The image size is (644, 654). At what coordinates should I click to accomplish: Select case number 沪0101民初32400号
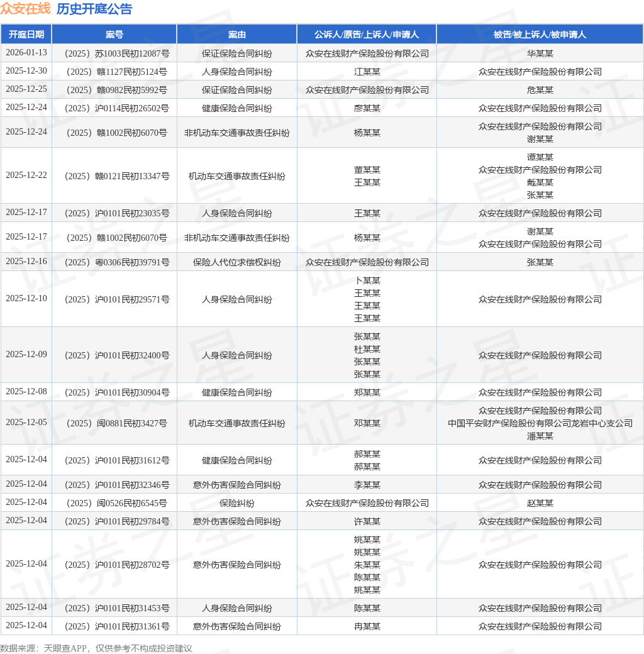click(117, 355)
